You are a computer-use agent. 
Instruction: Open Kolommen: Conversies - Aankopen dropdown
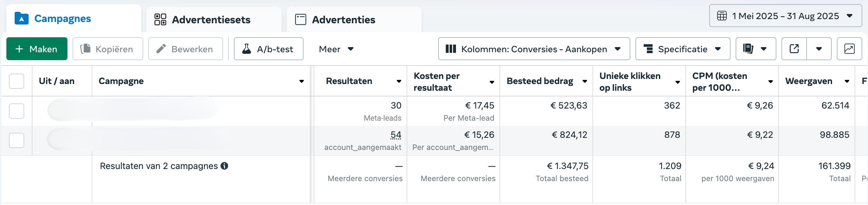(x=534, y=49)
